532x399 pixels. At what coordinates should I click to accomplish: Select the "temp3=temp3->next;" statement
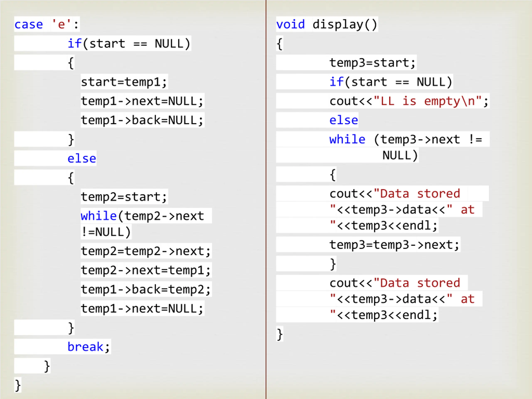[395, 245]
